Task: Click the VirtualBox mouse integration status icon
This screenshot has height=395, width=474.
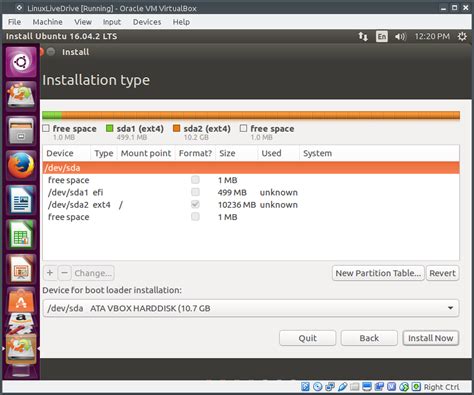Action: click(x=404, y=387)
